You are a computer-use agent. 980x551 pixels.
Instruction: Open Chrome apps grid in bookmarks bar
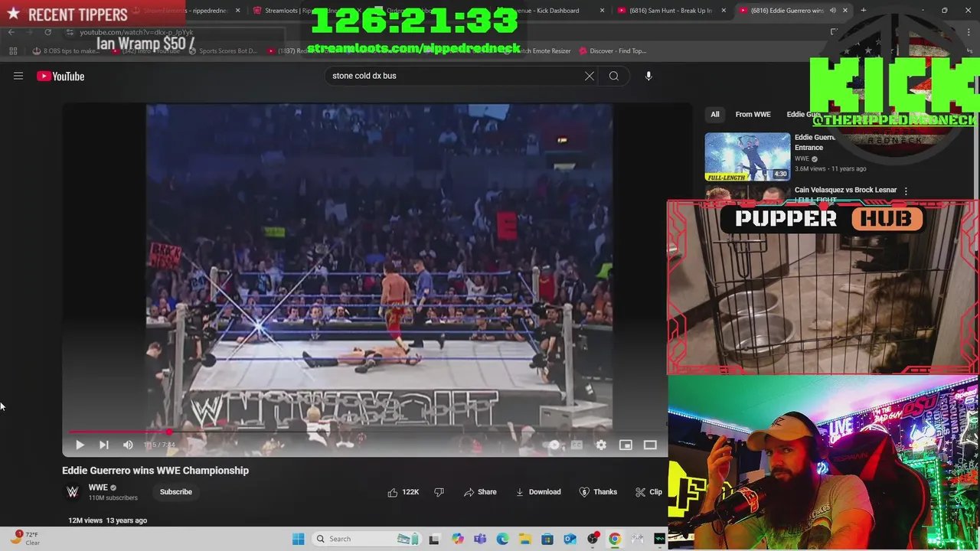(x=13, y=51)
